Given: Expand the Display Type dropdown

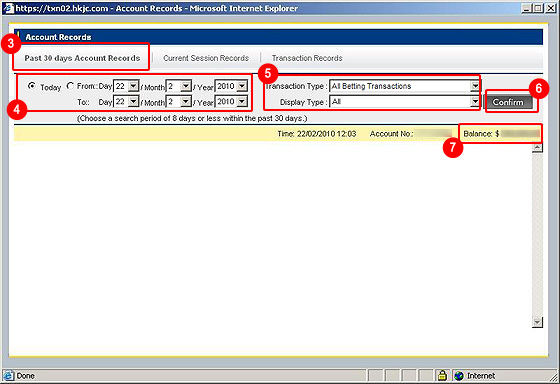Looking at the screenshot, I should click(x=475, y=102).
